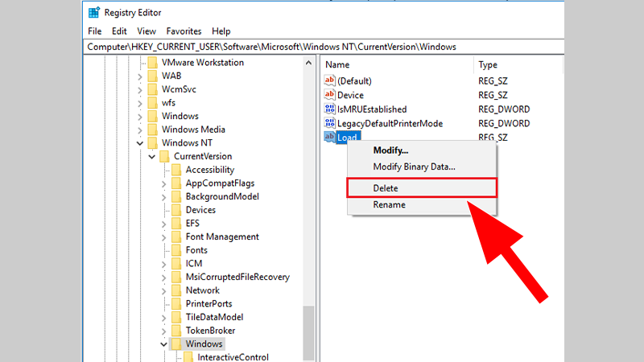Select the Windows Media folder icon

(152, 130)
